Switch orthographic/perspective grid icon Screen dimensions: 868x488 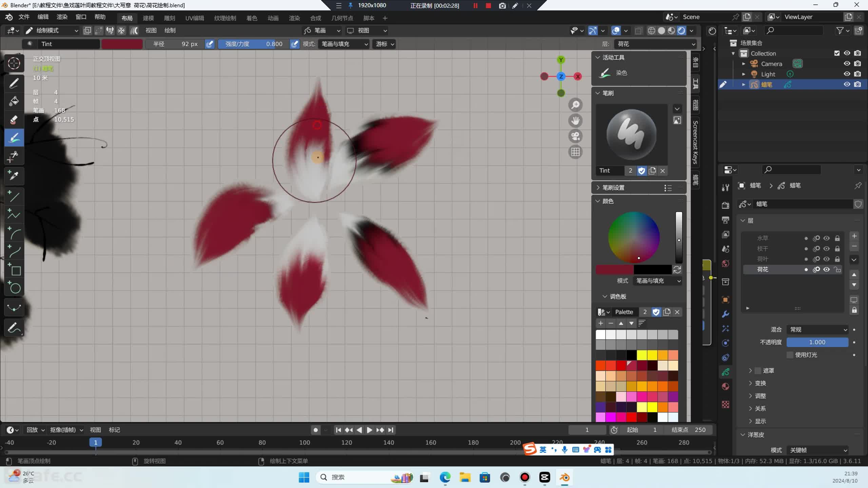pyautogui.click(x=575, y=152)
